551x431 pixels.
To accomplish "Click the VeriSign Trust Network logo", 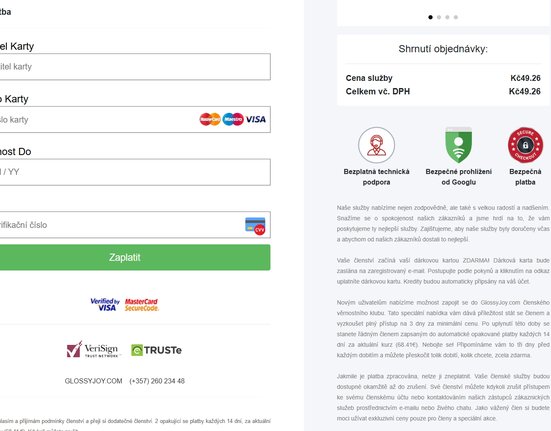I will (x=93, y=350).
